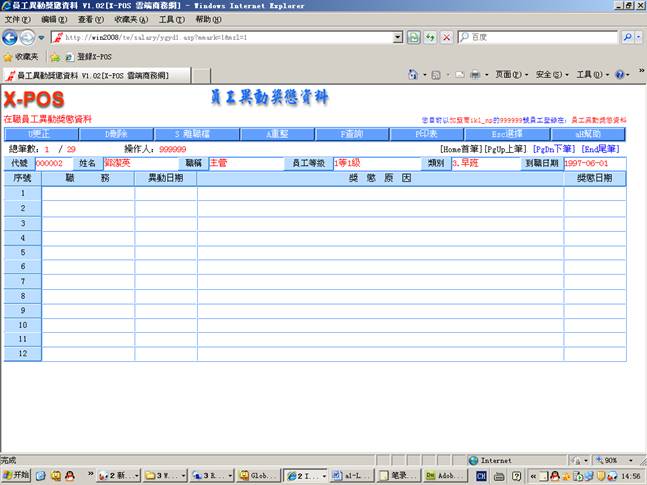Open the 工具(T) menu in menu bar
Viewport: 647px width, 485px height.
tap(171, 20)
